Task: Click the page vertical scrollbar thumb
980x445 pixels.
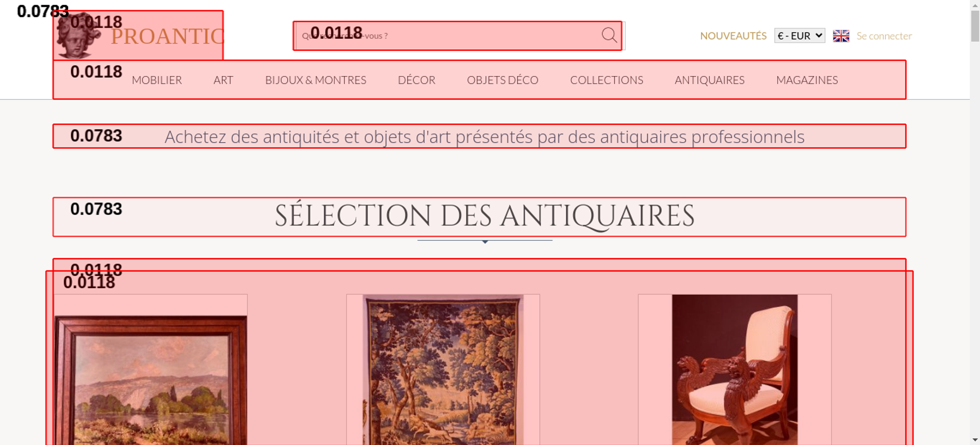Action: click(975, 25)
